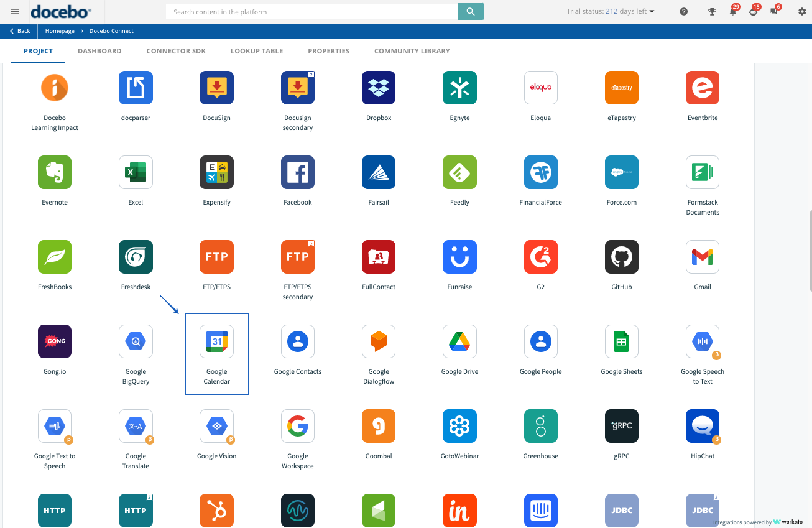
Task: View the gamification trophy icon
Action: coord(713,11)
